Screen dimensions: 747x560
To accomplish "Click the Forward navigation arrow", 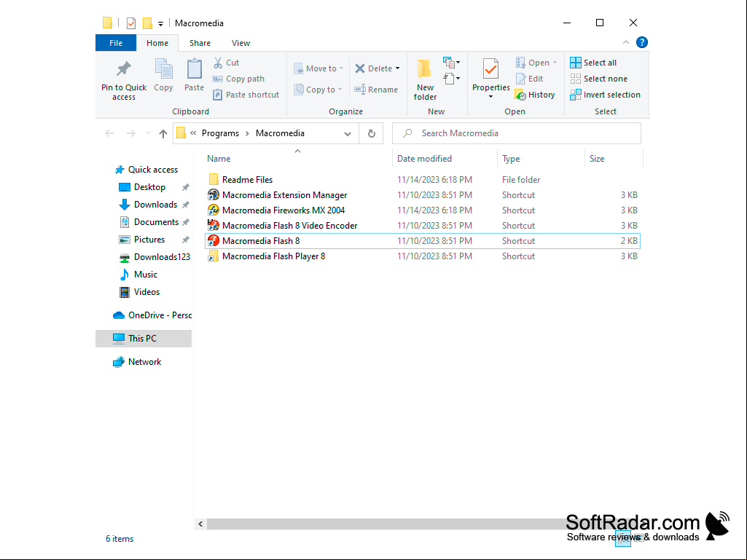I will [130, 133].
